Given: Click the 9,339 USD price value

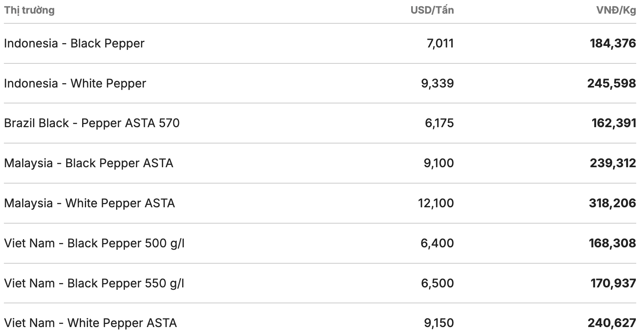Looking at the screenshot, I should pyautogui.click(x=437, y=83).
